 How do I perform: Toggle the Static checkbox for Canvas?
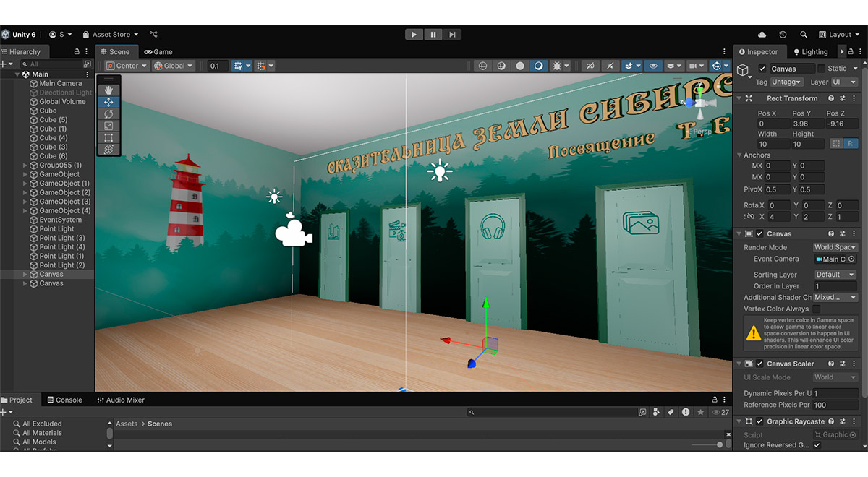(x=821, y=69)
